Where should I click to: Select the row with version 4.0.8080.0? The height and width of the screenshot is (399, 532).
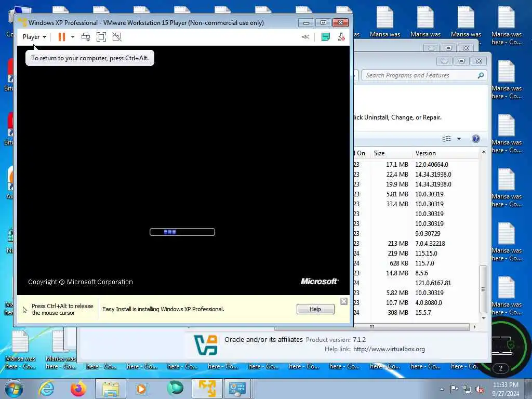point(416,302)
